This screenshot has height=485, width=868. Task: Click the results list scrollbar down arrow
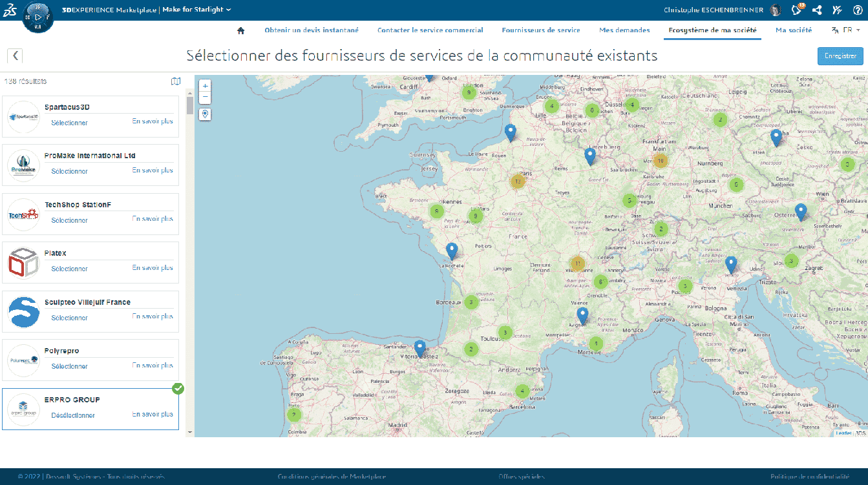pyautogui.click(x=189, y=432)
